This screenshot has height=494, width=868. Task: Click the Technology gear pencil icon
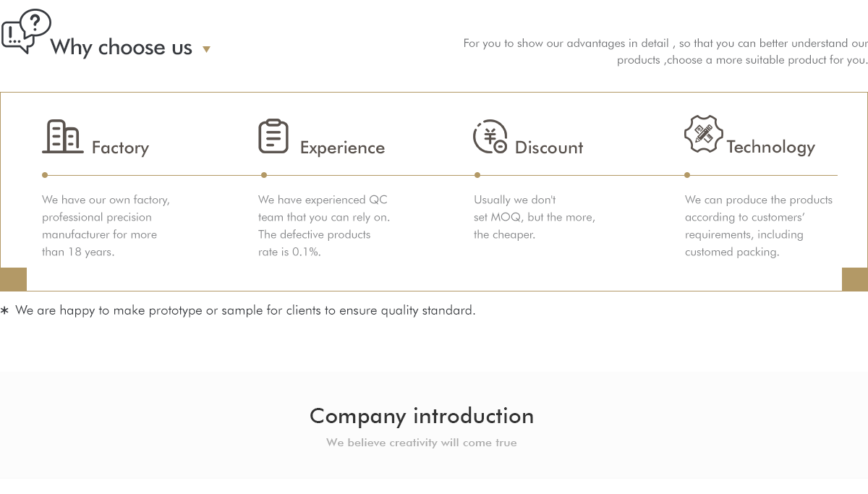(x=703, y=134)
